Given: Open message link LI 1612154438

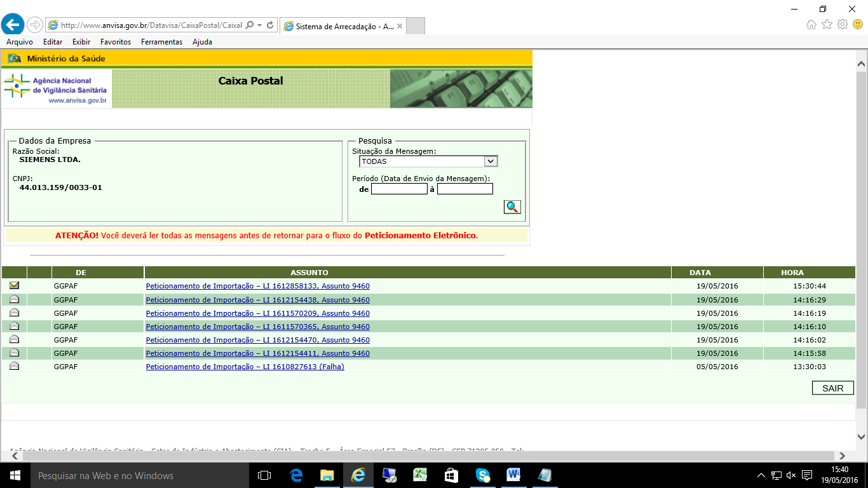Looking at the screenshot, I should 257,300.
